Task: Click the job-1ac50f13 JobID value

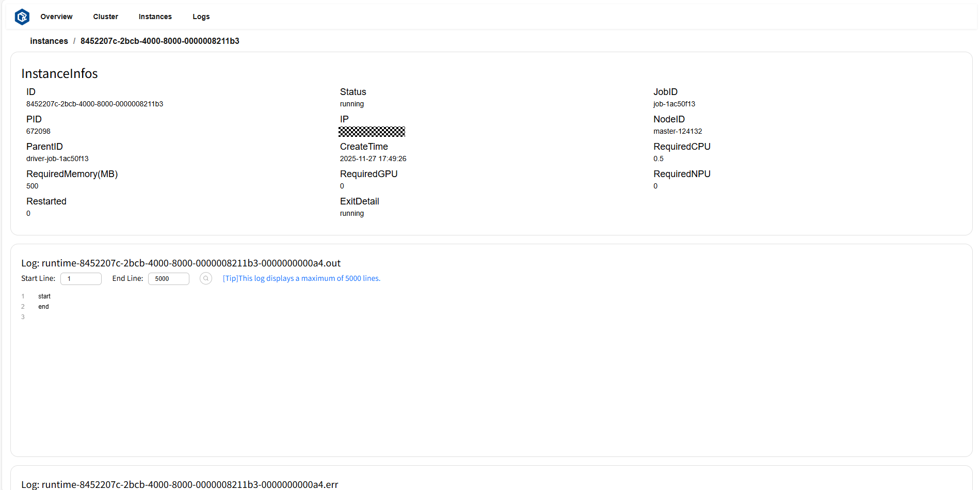Action: 674,104
